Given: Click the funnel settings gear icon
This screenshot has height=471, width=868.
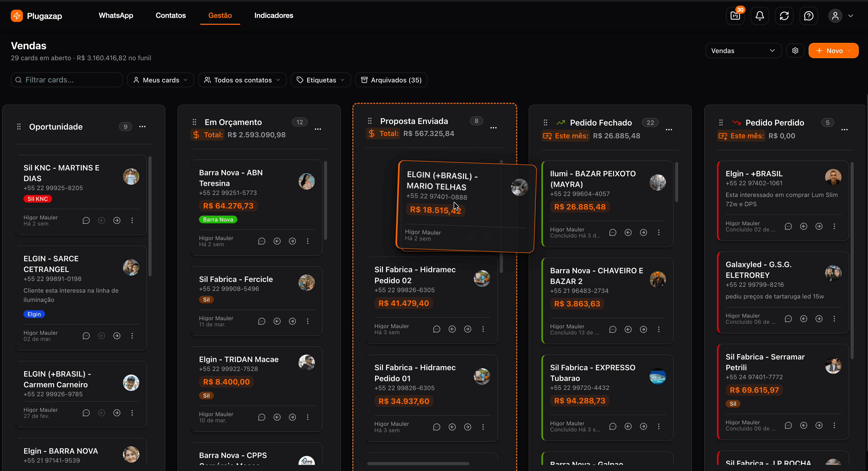Looking at the screenshot, I should [x=795, y=50].
